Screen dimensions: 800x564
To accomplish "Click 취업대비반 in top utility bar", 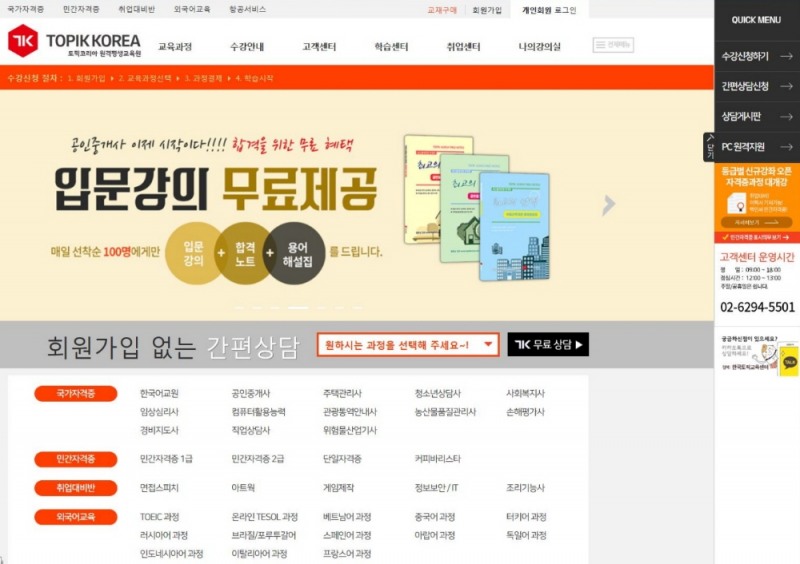I will coord(137,9).
